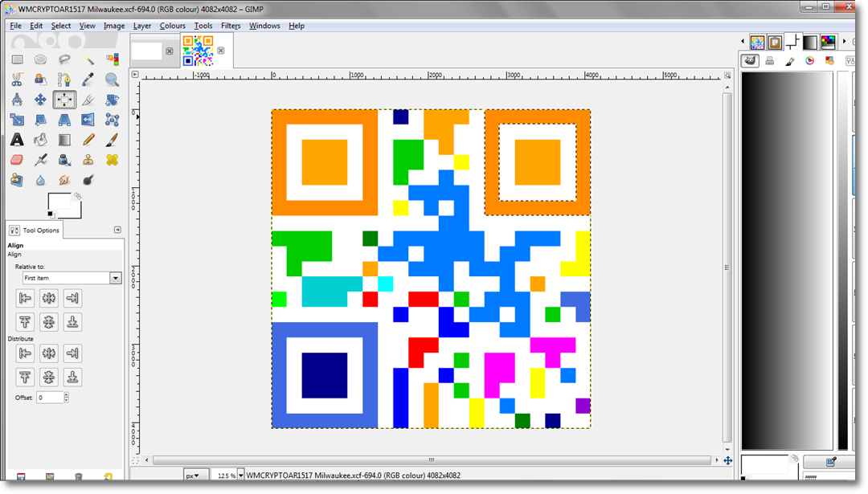Select the Ellipse Select tool
This screenshot has height=494, width=868.
[x=40, y=59]
